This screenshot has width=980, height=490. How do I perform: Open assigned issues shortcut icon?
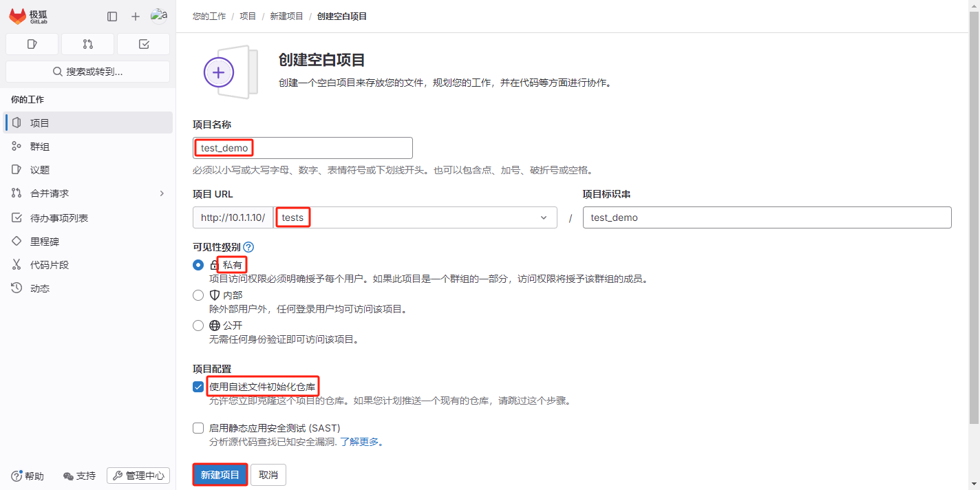pyautogui.click(x=32, y=44)
